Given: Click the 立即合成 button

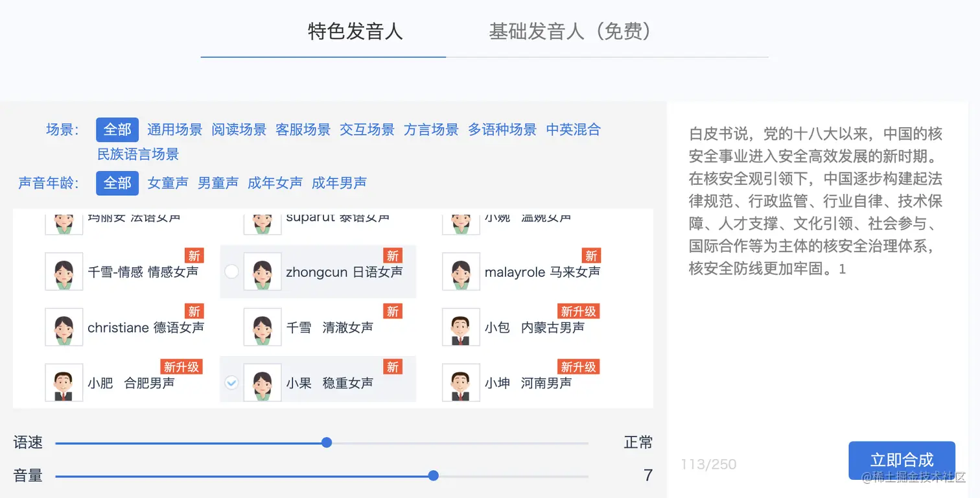Looking at the screenshot, I should [x=902, y=460].
